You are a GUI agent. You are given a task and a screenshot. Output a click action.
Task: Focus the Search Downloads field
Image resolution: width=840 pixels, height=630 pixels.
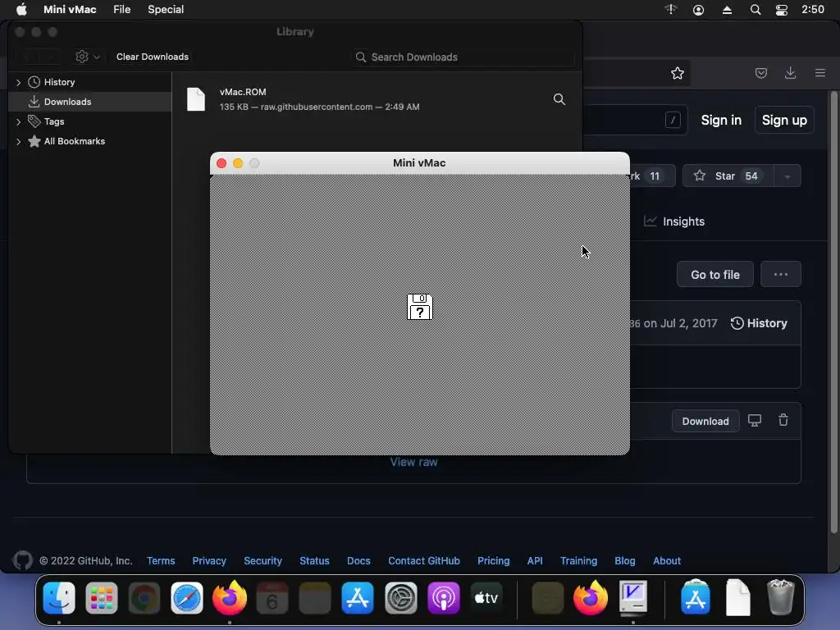click(463, 57)
